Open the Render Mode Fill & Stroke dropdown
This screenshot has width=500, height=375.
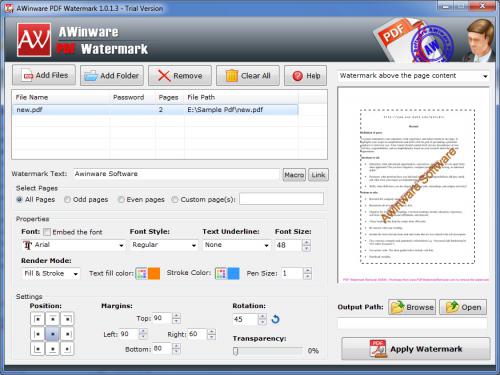51,274
